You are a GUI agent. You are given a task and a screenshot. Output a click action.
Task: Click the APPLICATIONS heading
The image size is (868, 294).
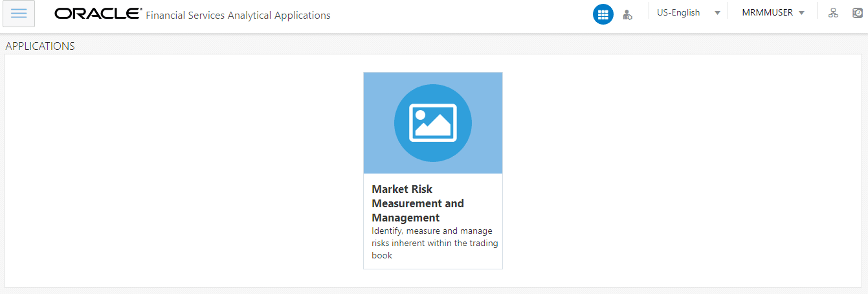click(x=40, y=46)
